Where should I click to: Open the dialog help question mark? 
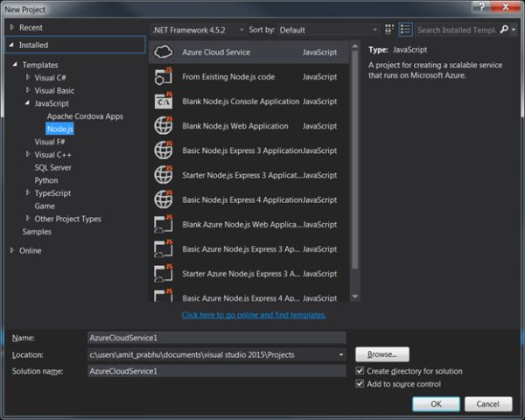(x=482, y=7)
